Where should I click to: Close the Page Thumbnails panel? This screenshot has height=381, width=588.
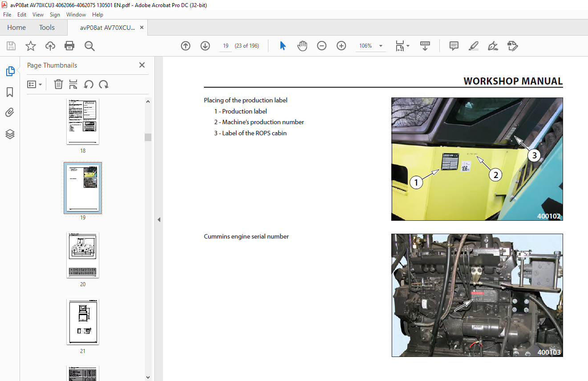(142, 65)
